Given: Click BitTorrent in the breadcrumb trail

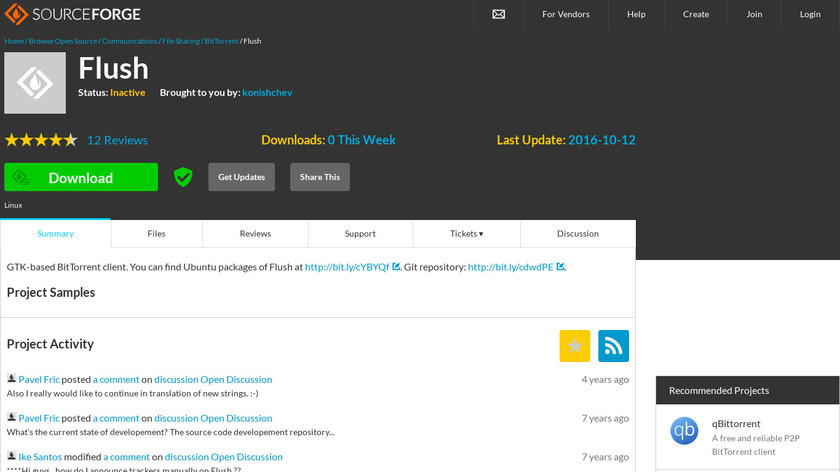Looking at the screenshot, I should (221, 41).
